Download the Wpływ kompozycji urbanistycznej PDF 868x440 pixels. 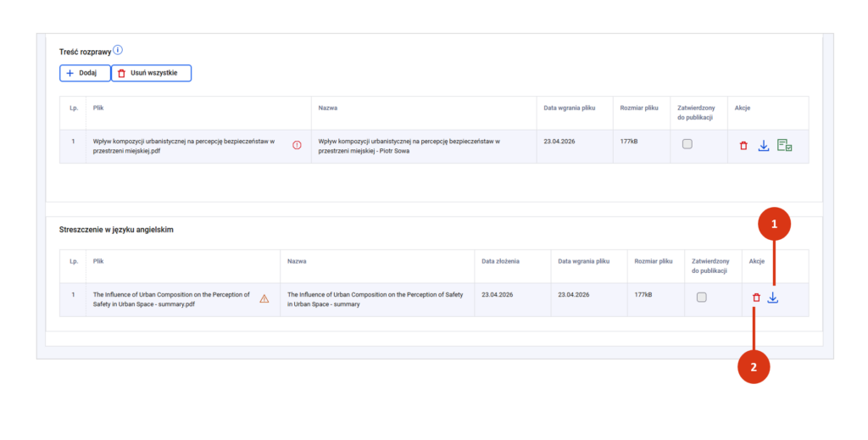coord(764,146)
